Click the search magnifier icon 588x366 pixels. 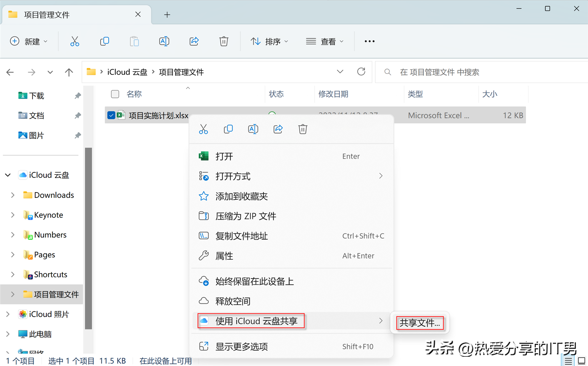[388, 72]
